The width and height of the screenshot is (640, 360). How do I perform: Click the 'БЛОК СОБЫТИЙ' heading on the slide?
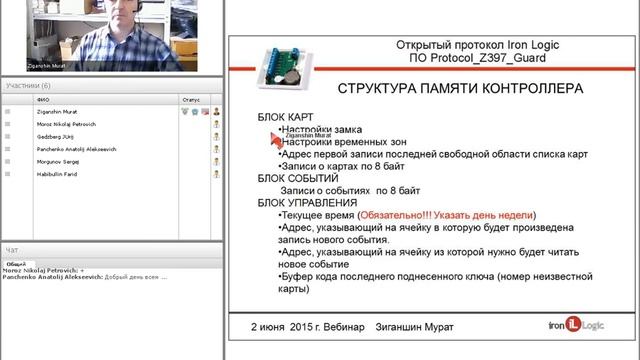pyautogui.click(x=298, y=178)
